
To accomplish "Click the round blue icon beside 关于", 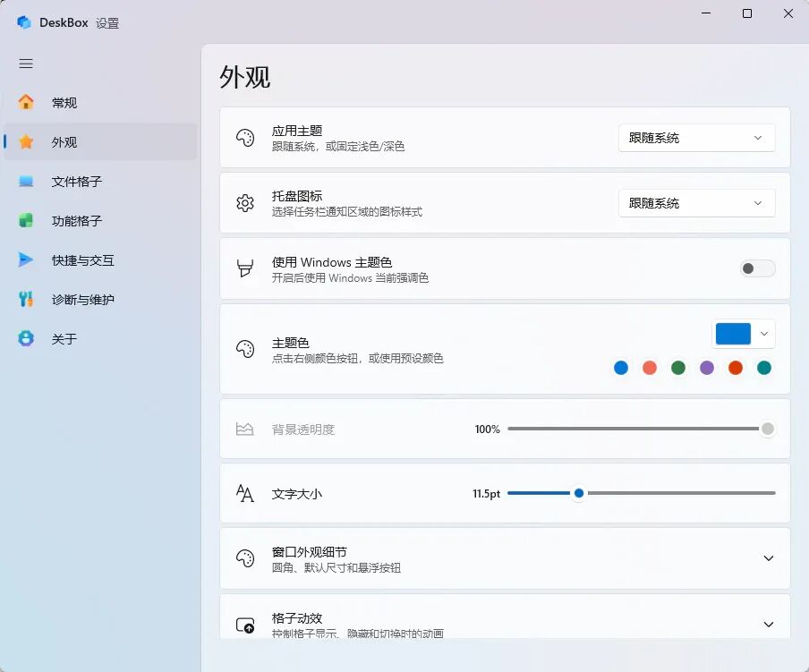I will [26, 338].
